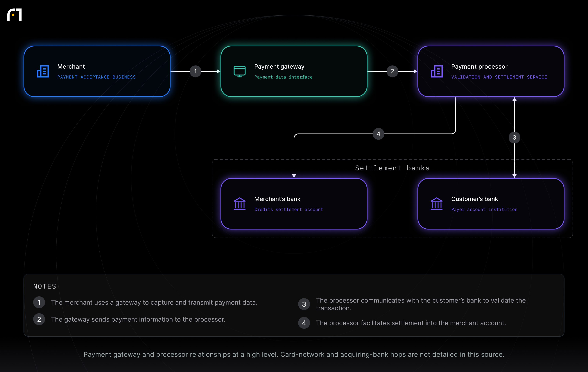This screenshot has height=372, width=588.
Task: Select the Merchant's bank card title
Action: point(277,199)
